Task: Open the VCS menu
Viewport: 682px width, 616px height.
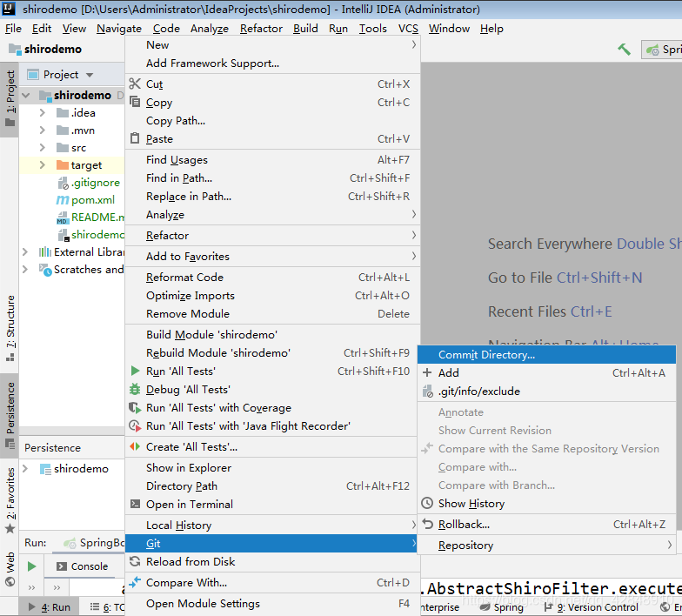Action: pos(408,28)
